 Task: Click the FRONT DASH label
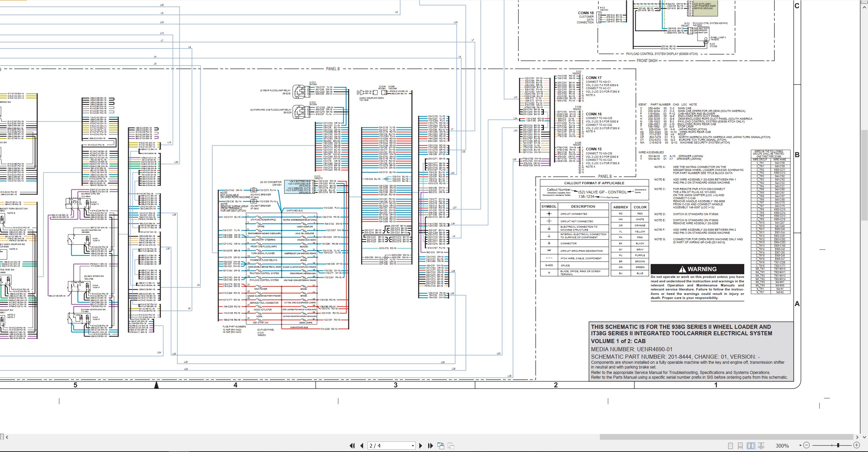(647, 61)
